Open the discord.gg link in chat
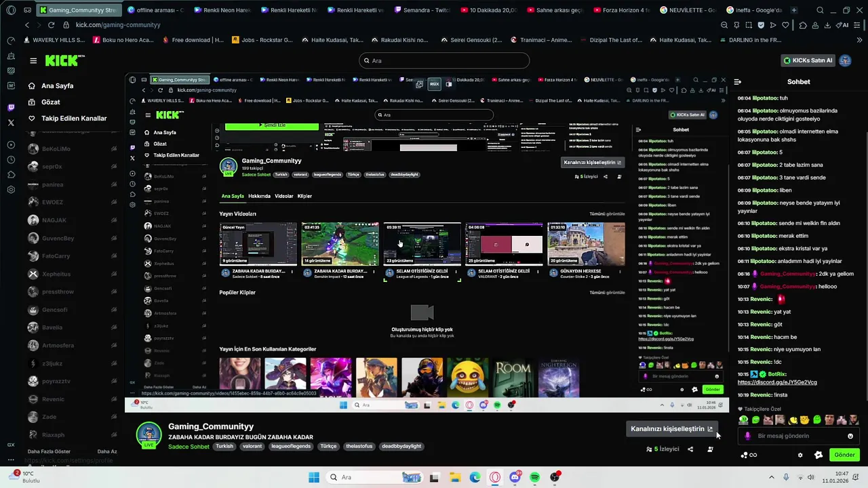 (x=777, y=382)
